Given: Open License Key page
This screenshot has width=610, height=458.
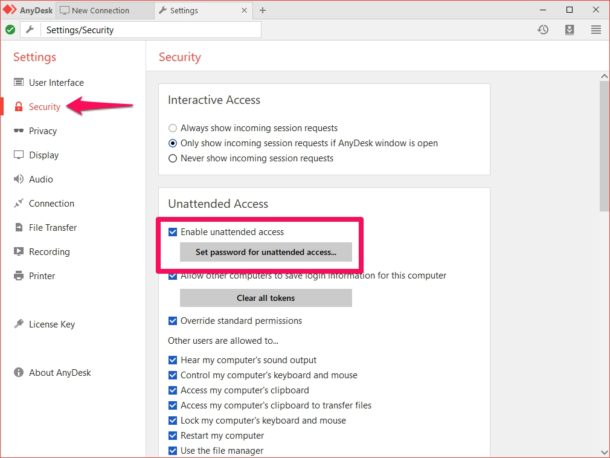Looking at the screenshot, I should [52, 324].
